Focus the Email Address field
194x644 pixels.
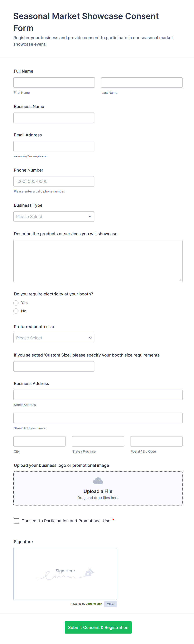coord(54,146)
